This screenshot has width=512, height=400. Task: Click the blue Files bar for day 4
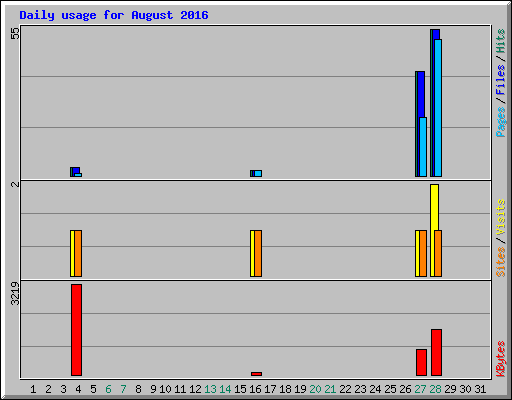coord(76,170)
